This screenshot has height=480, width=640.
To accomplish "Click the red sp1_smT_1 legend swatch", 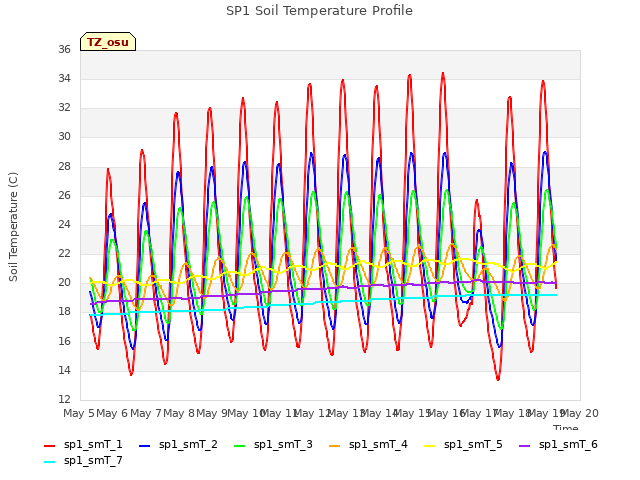I will (49, 446).
